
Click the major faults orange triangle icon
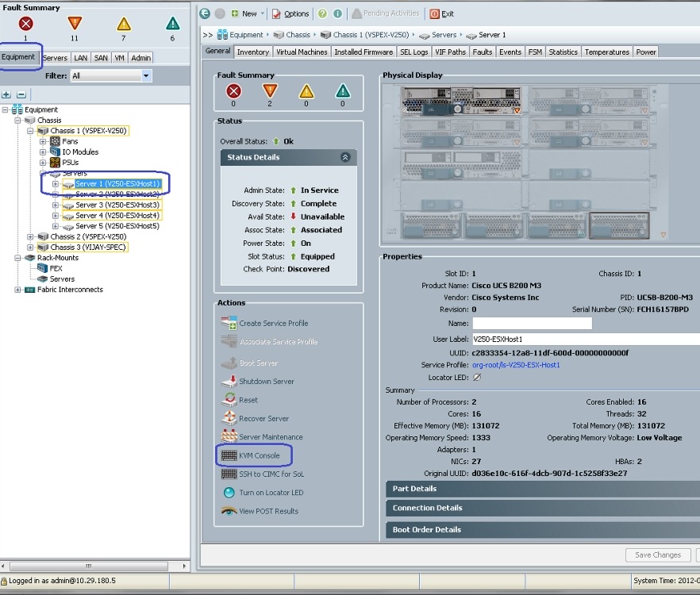pyautogui.click(x=75, y=24)
